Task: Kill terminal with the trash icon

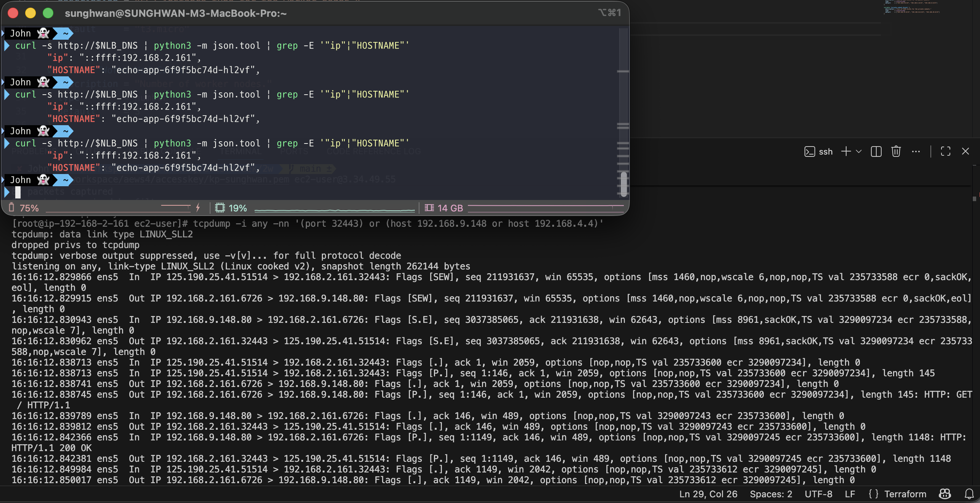Action: [896, 152]
